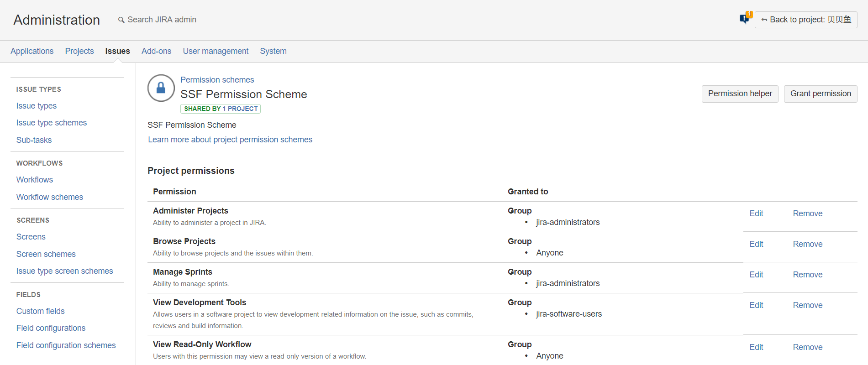This screenshot has height=365, width=868.
Task: Click jira-administrators under Administer Projects
Action: pyautogui.click(x=568, y=222)
